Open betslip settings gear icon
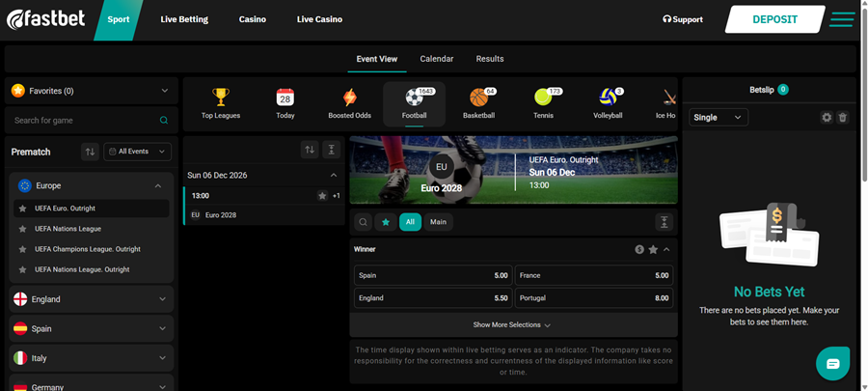The image size is (868, 391). (827, 118)
